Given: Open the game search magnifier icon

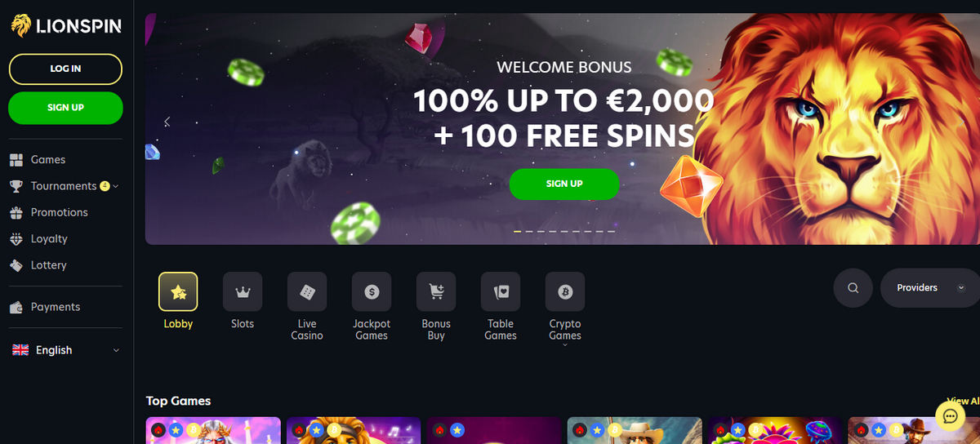Looking at the screenshot, I should [853, 287].
